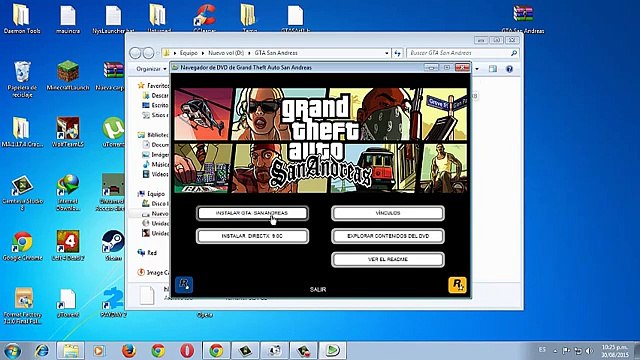This screenshot has height=360, width=640.
Task: Click Explorer back navigation arrow
Action: click(x=135, y=53)
